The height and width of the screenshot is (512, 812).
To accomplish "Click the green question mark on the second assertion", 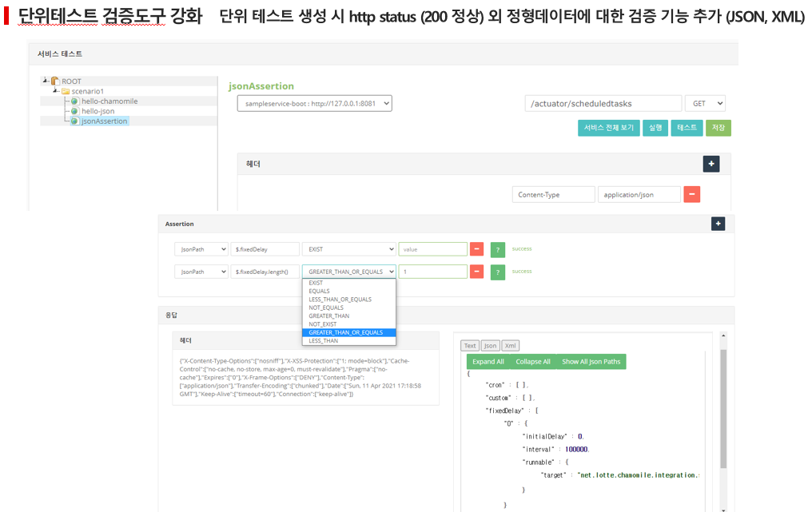I will [x=498, y=272].
